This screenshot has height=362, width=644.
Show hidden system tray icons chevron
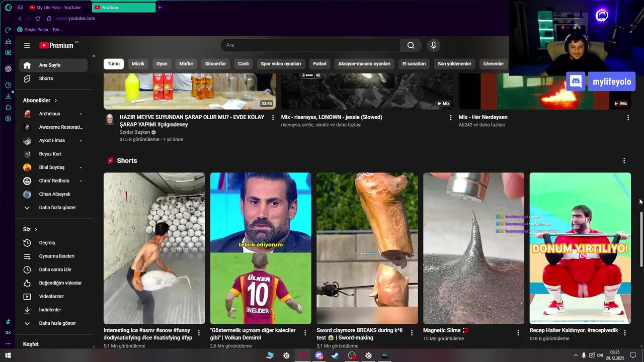coord(576,355)
